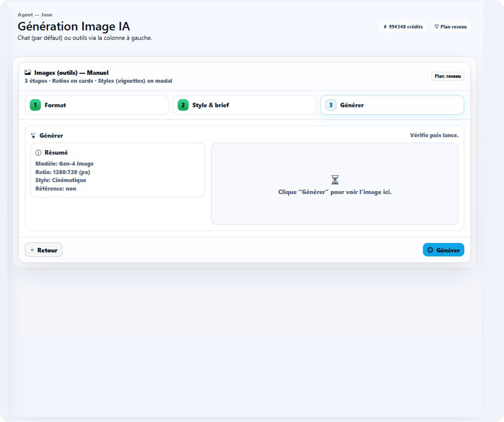Click the hourglass icon in the preview panel

[x=335, y=181]
